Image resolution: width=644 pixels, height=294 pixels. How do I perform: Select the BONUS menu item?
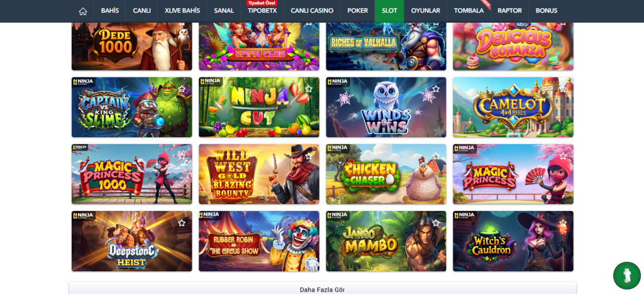(547, 11)
